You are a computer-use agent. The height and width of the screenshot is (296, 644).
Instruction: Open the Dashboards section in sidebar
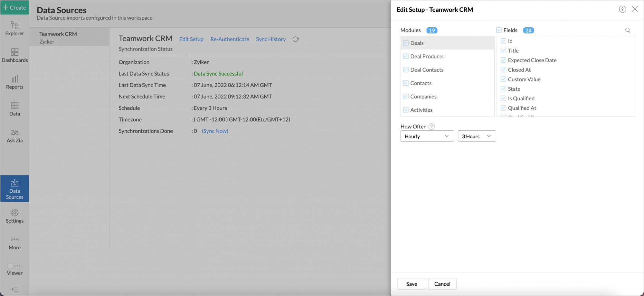14,55
